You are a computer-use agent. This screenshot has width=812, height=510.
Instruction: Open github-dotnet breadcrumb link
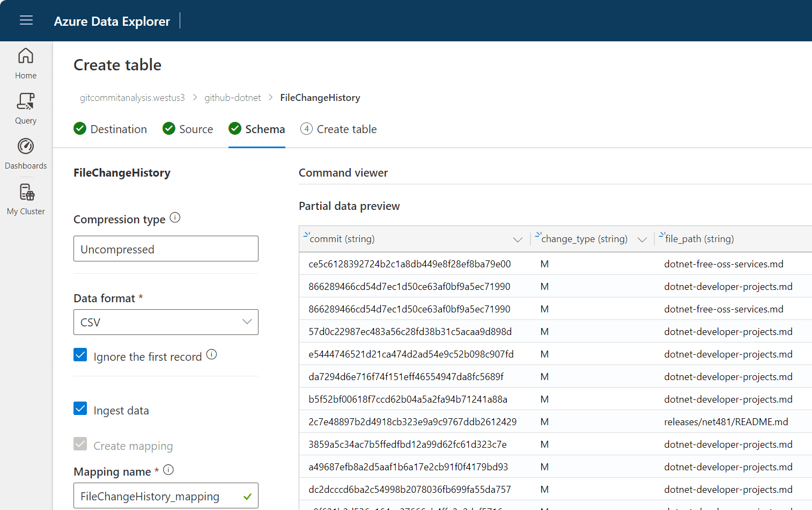[x=233, y=98]
